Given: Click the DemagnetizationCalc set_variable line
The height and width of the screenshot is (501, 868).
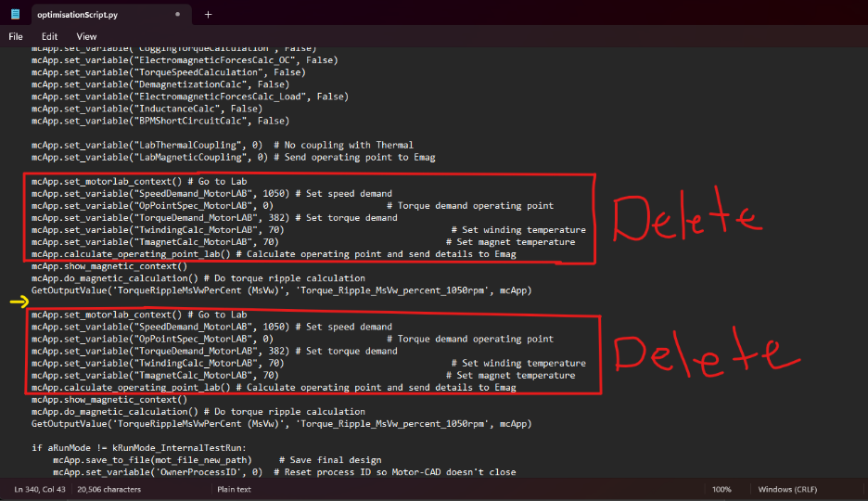Looking at the screenshot, I should [160, 84].
